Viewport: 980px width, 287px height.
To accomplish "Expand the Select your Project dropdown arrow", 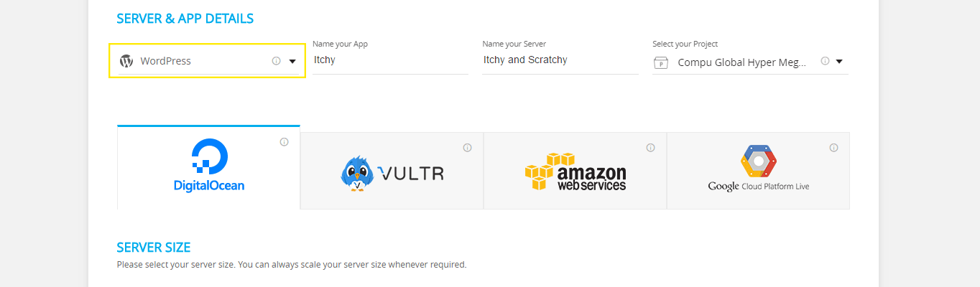I will coord(839,62).
